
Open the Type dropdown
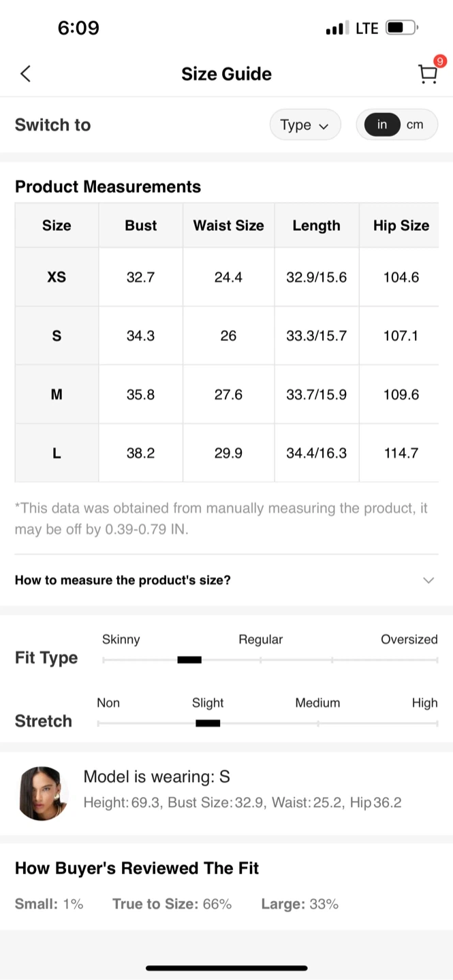point(304,125)
